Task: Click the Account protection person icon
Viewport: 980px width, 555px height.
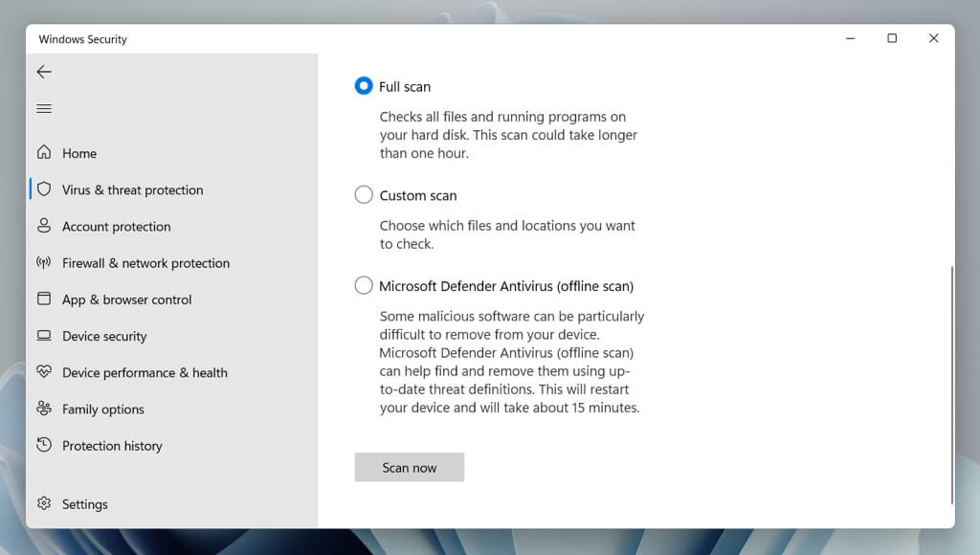Action: pyautogui.click(x=44, y=226)
